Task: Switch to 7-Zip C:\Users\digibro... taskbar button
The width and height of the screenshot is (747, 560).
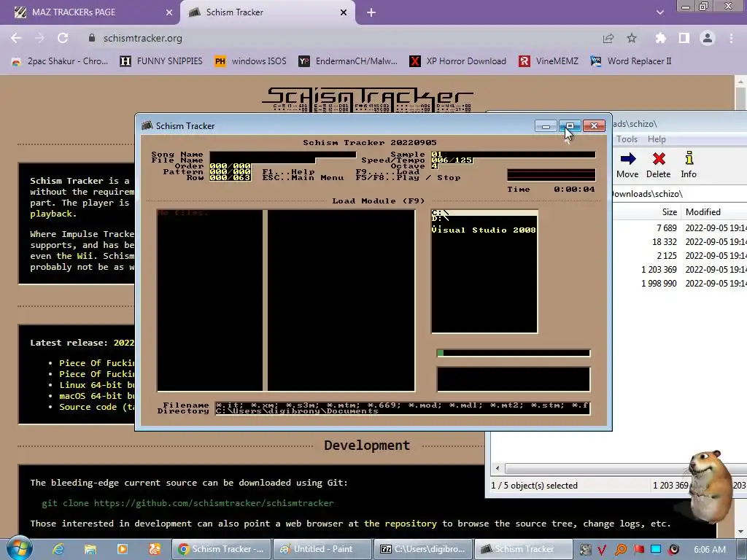Action: (x=423, y=549)
